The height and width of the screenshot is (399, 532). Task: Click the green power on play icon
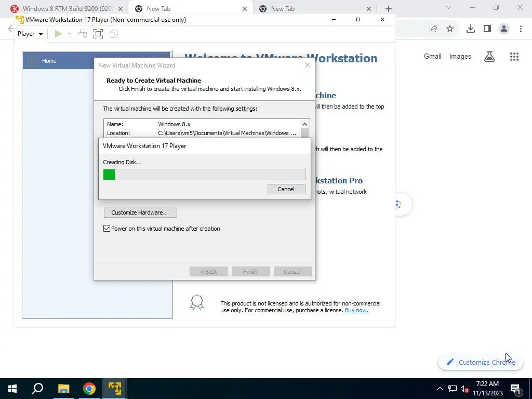click(x=58, y=34)
